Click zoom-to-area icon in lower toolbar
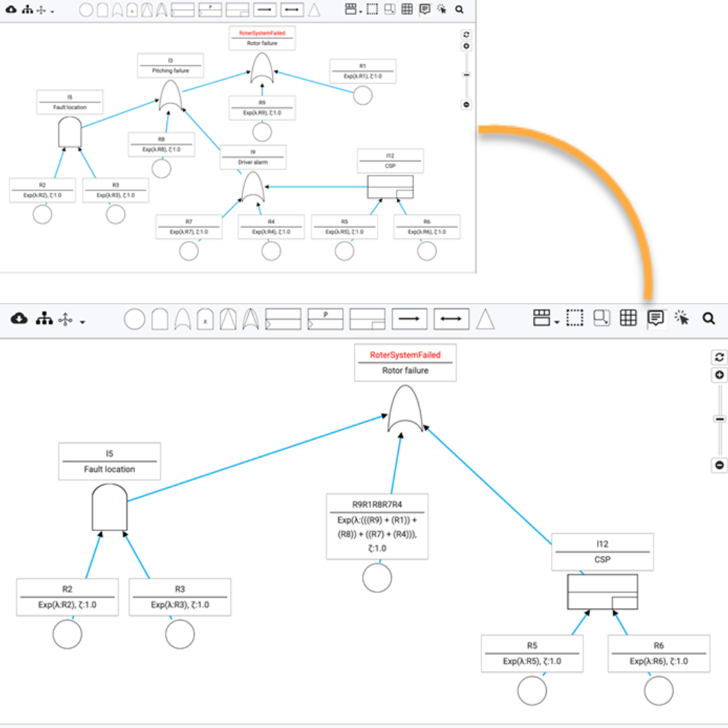Viewport: 728px width, 728px height. tap(601, 318)
